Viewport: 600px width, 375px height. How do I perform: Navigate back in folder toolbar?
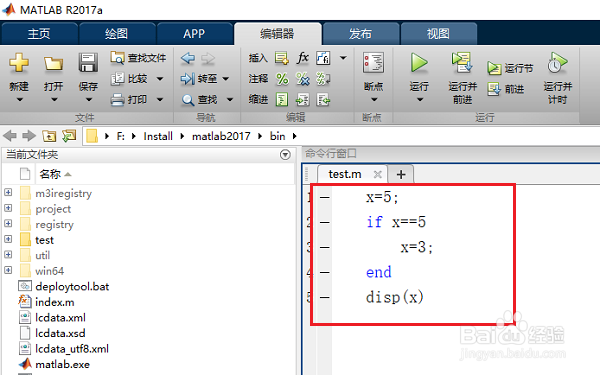[10, 136]
